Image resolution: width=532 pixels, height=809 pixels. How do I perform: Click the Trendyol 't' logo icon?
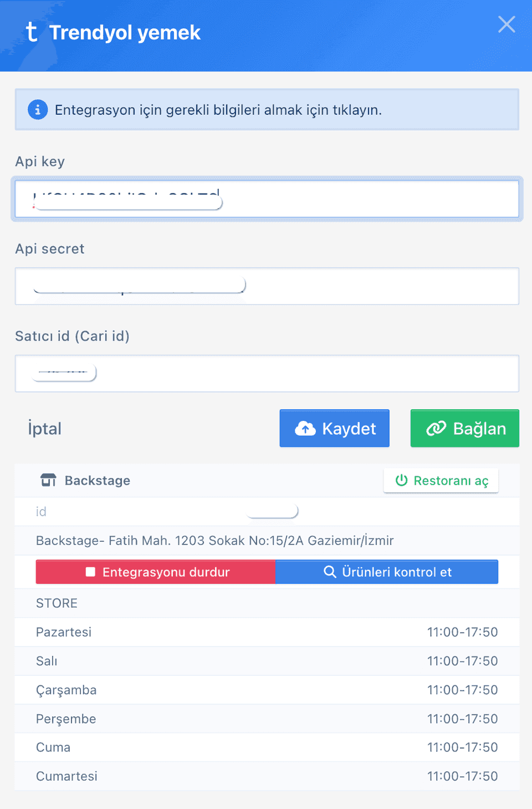[x=32, y=32]
